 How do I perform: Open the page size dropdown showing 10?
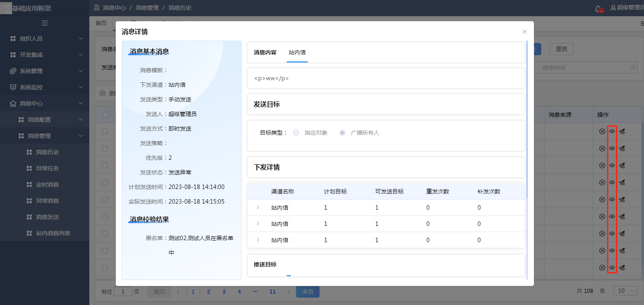coord(625,291)
